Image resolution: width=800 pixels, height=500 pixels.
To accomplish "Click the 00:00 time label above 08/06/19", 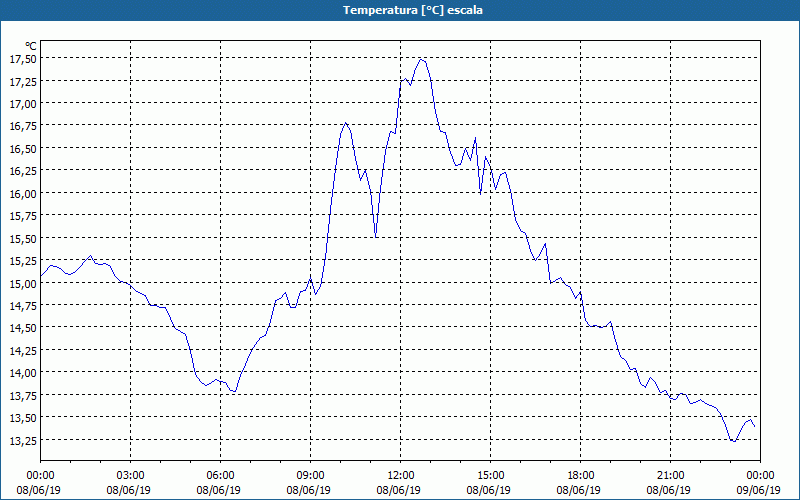I will coord(40,476).
